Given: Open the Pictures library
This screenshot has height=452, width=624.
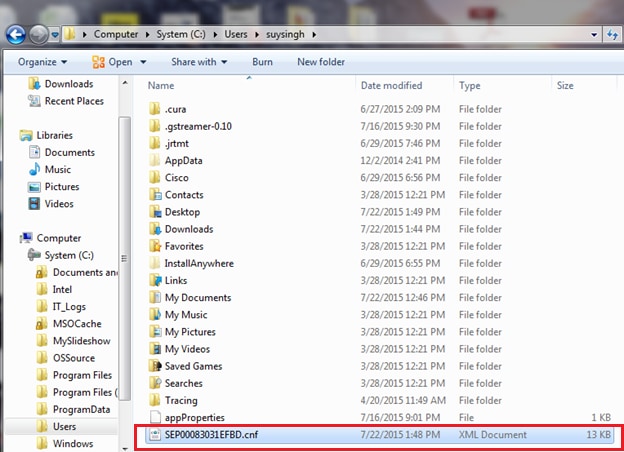Looking at the screenshot, I should coord(54,187).
